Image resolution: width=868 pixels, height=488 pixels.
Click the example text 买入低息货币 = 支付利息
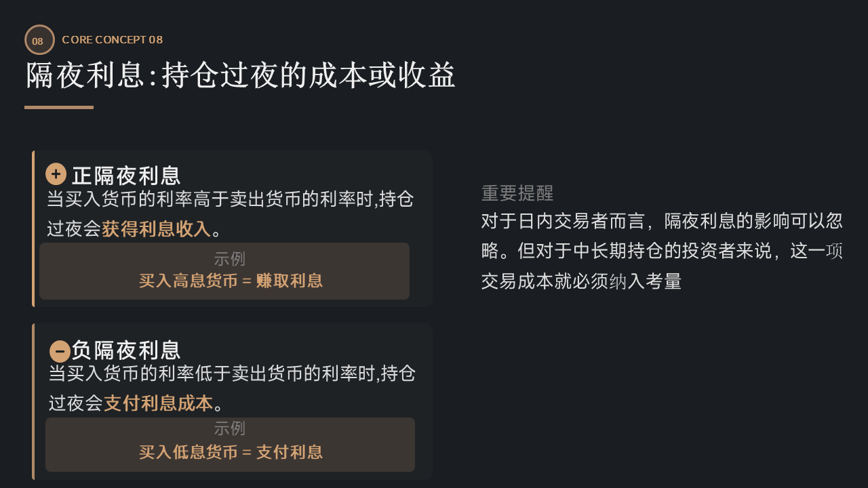231,452
